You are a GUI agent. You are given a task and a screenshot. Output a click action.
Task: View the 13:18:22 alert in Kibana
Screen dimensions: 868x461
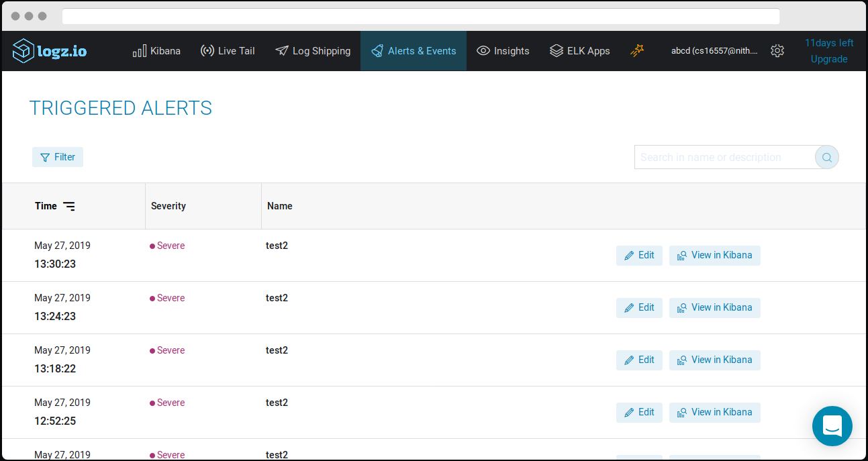715,360
